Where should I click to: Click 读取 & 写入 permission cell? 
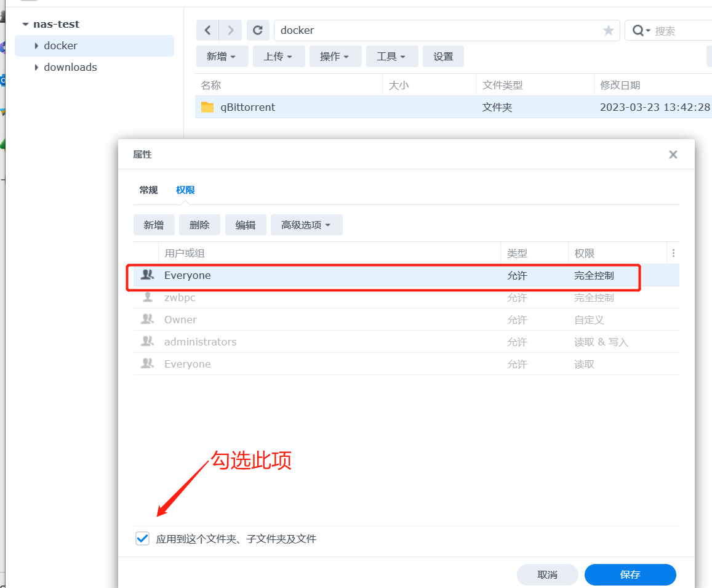click(601, 342)
